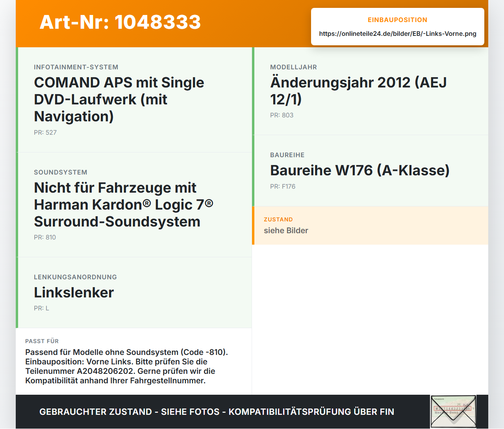Click the PASST FÜR description text
The image size is (504, 429).
(127, 366)
